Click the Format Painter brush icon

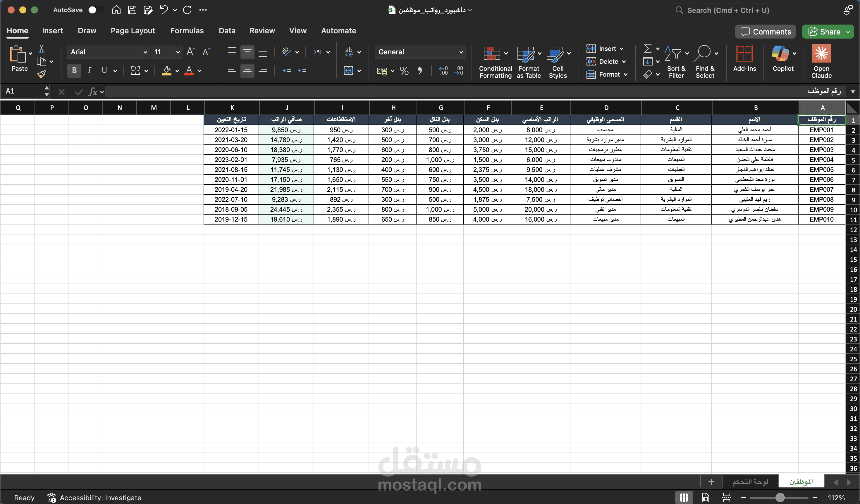coord(42,74)
